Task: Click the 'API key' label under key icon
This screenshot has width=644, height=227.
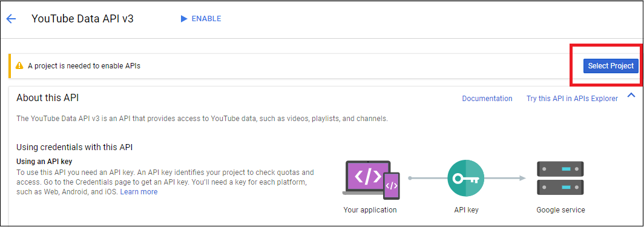Action: (x=466, y=210)
